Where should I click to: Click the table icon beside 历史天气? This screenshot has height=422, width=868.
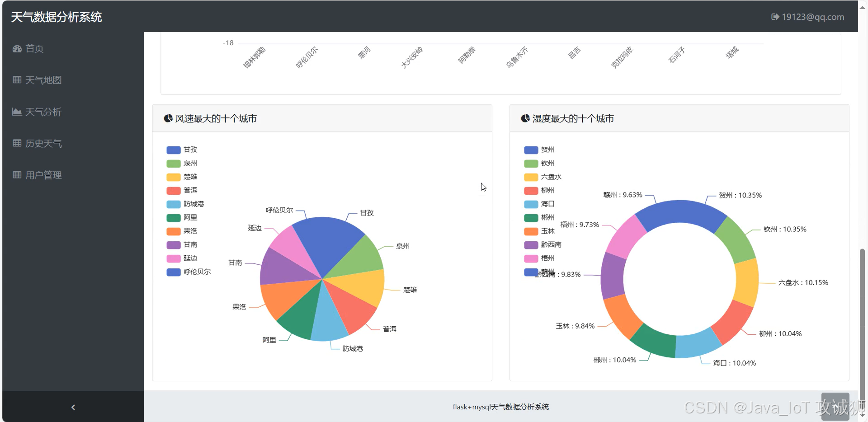(17, 143)
